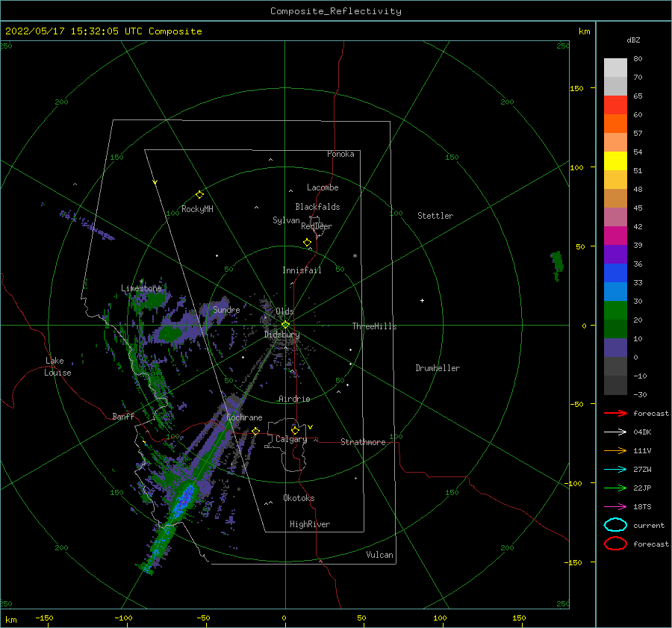Viewport: 672px width, 628px height.
Task: Click the Composite_Reflectivity title text
Action: coord(336,11)
